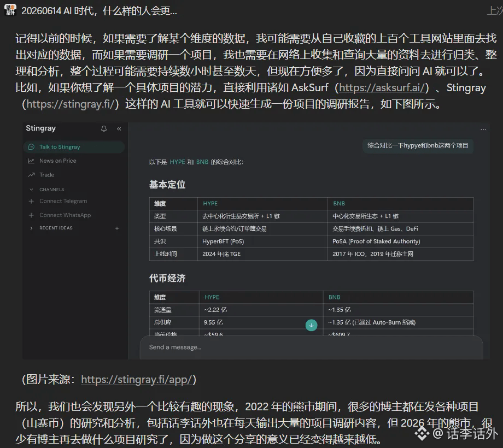
Task: Click the 流通量 row label
Action: tap(162, 310)
